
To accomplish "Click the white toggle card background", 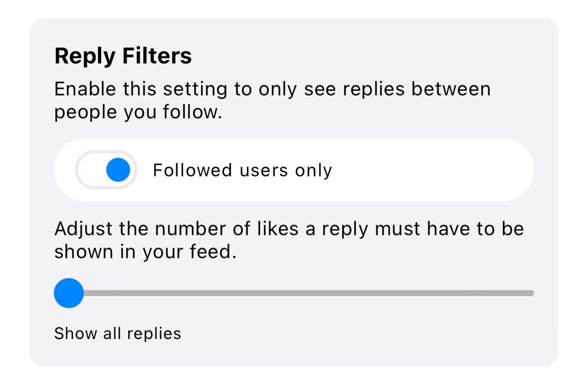I will 412,170.
